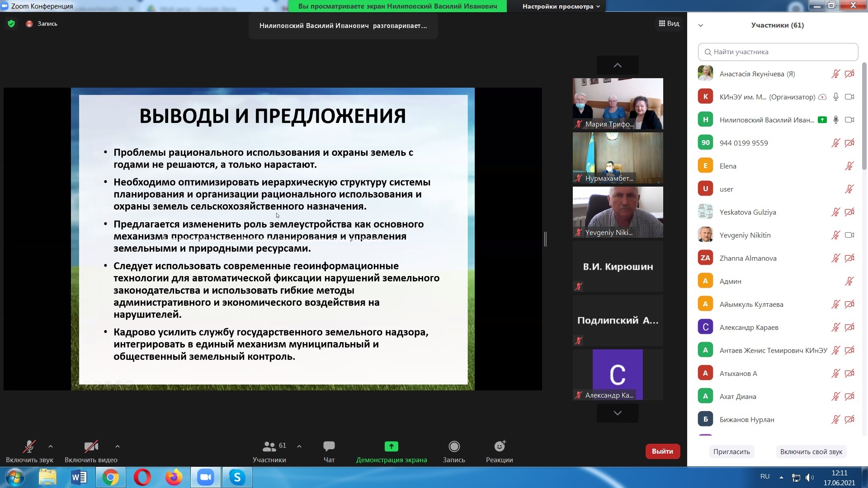Toggle the microphone icon next to Анастасія Якунічева

835,74
